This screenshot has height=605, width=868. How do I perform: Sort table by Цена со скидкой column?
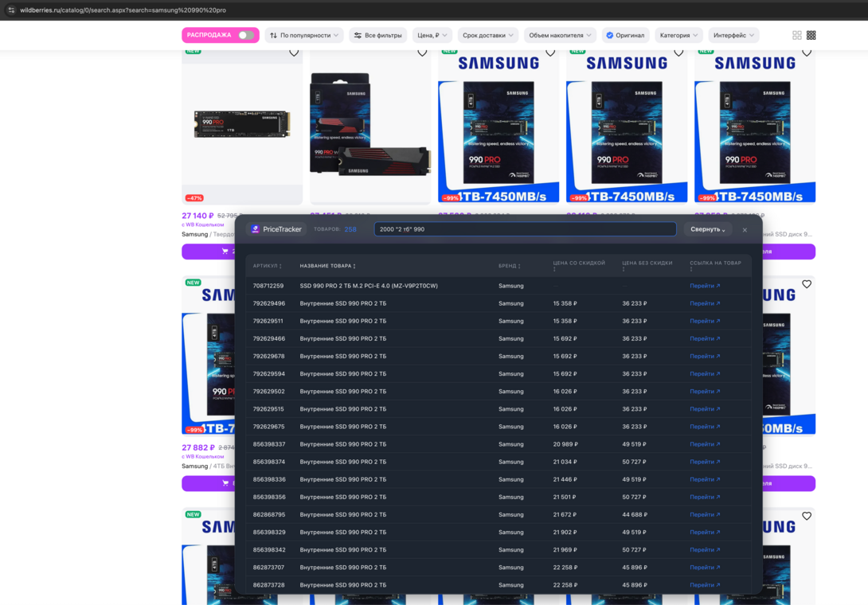pos(579,266)
